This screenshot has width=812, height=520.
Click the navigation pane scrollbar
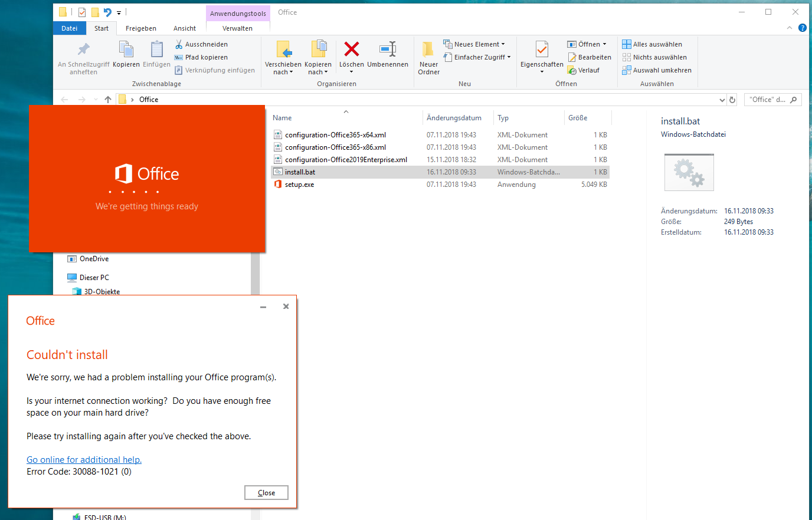tap(255, 274)
